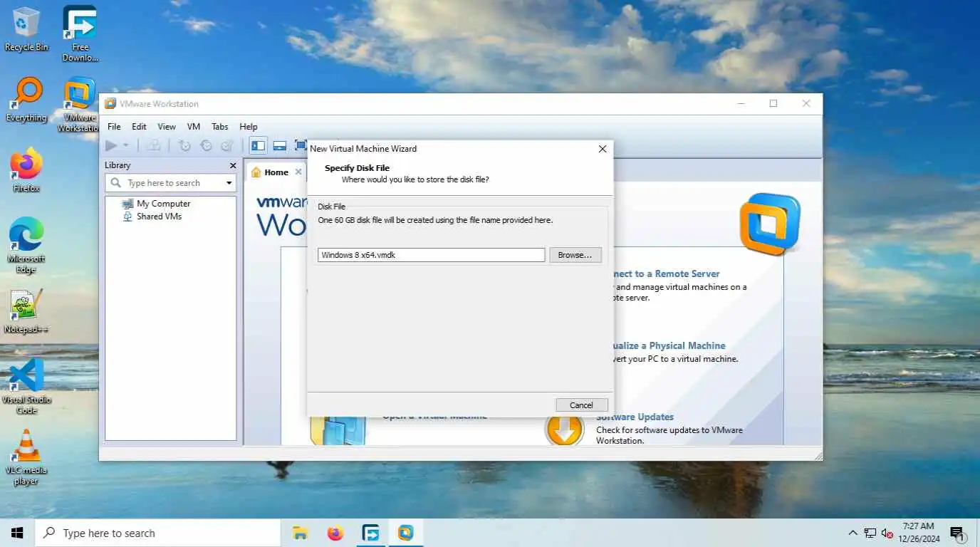Select Notepad++ desktop icon
The image size is (980, 547).
(26, 311)
